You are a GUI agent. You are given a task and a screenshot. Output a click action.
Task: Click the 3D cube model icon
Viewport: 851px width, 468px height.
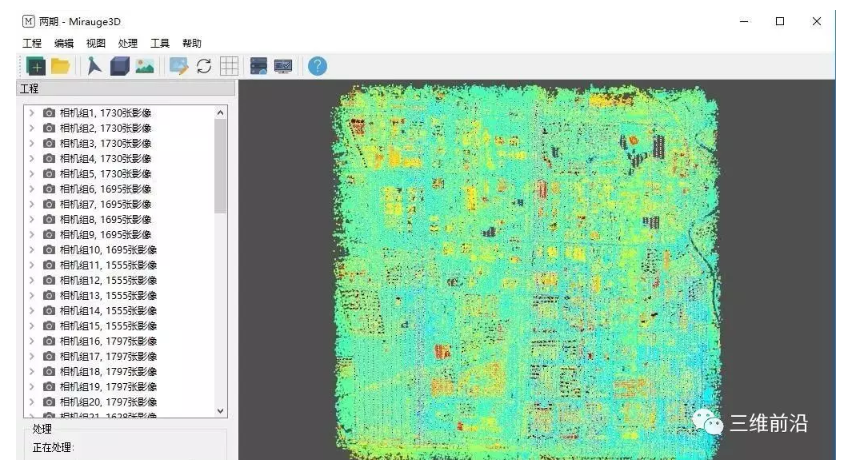119,67
